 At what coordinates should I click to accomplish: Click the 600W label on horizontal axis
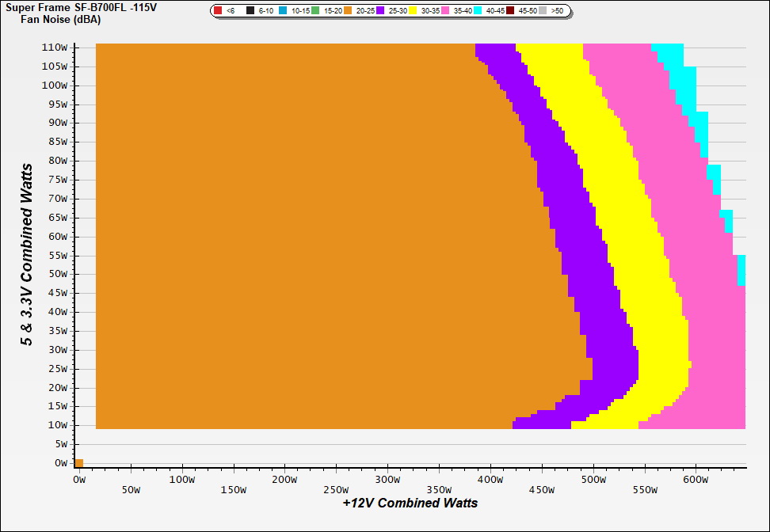[696, 480]
